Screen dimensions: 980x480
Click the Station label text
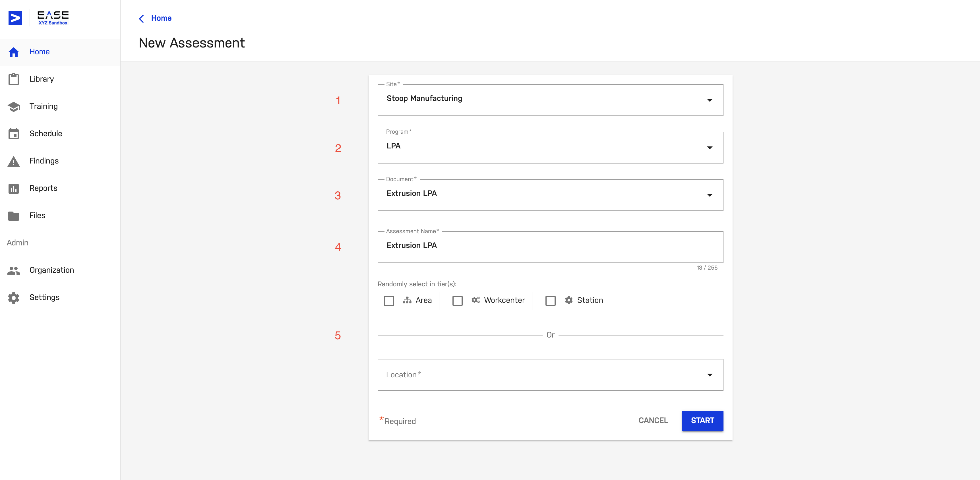(x=590, y=300)
